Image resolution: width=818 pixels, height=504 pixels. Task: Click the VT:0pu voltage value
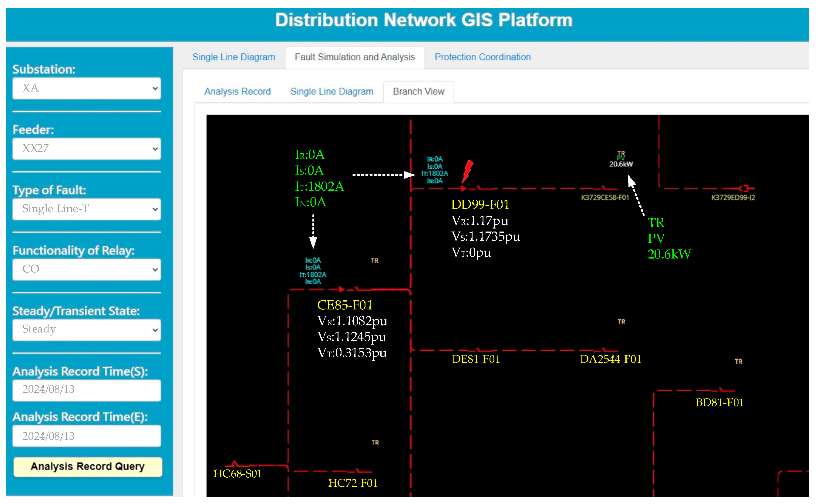471,253
